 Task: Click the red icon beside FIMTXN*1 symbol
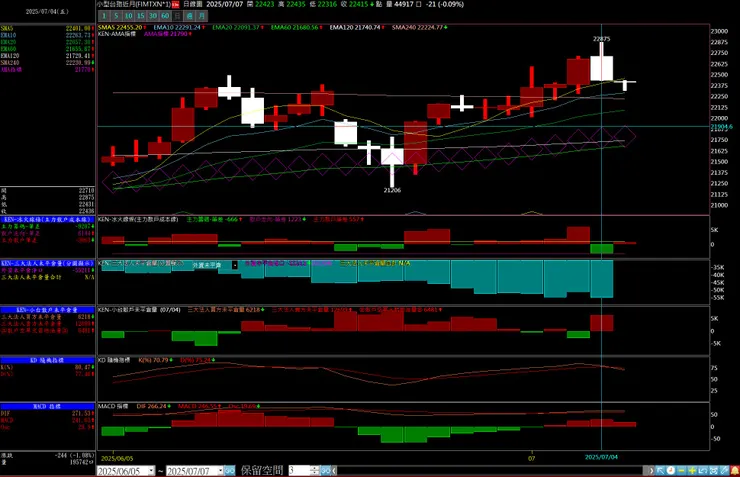point(175,4)
